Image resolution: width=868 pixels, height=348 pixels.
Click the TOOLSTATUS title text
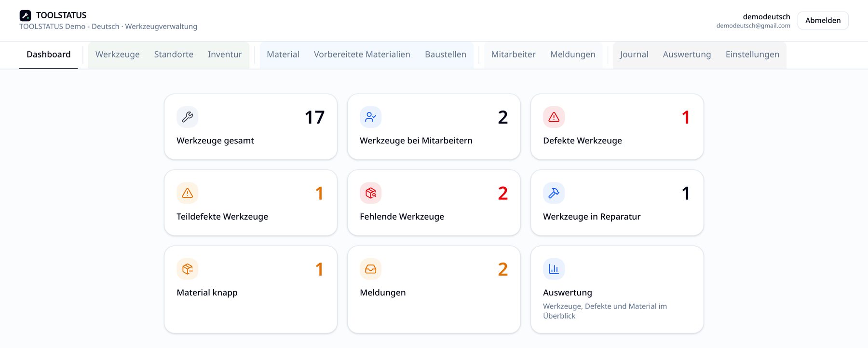[61, 15]
